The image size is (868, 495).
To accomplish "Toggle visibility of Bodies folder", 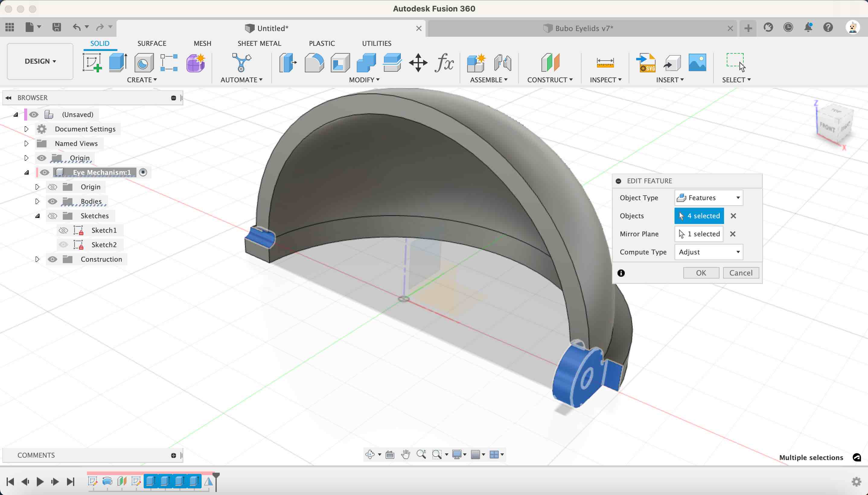I will coord(53,201).
